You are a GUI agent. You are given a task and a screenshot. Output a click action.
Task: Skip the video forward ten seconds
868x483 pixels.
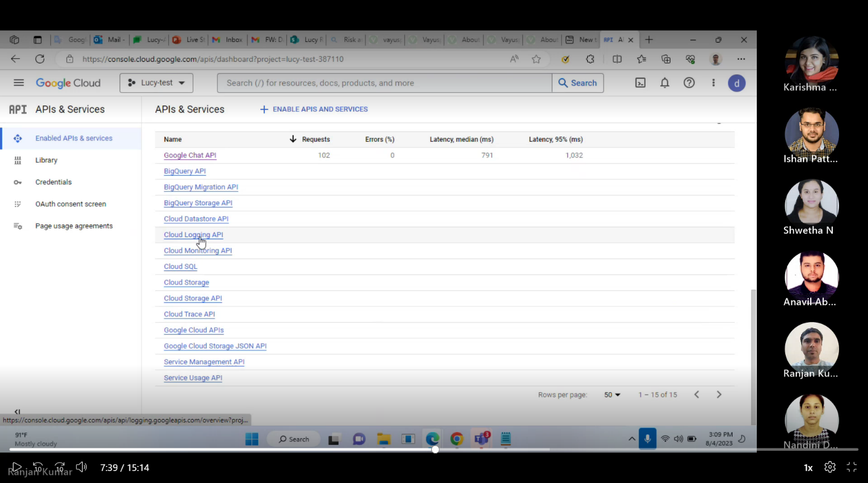coord(60,467)
